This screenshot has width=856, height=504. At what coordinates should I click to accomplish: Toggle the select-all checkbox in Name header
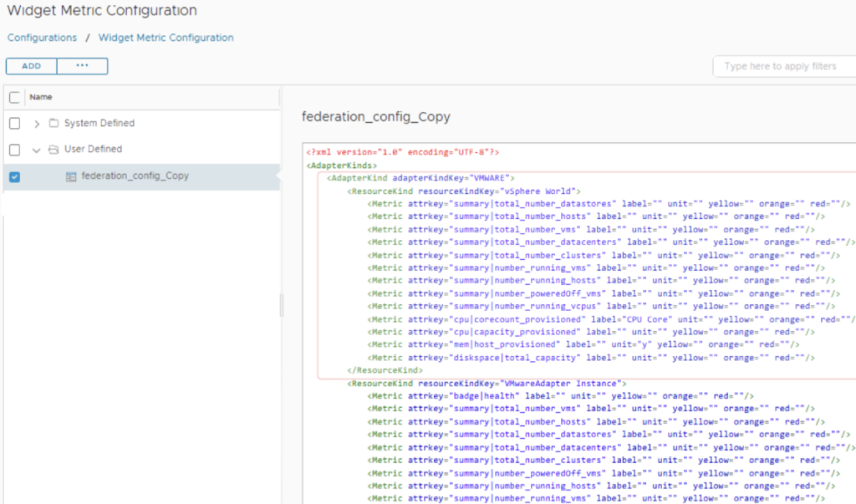tap(15, 97)
